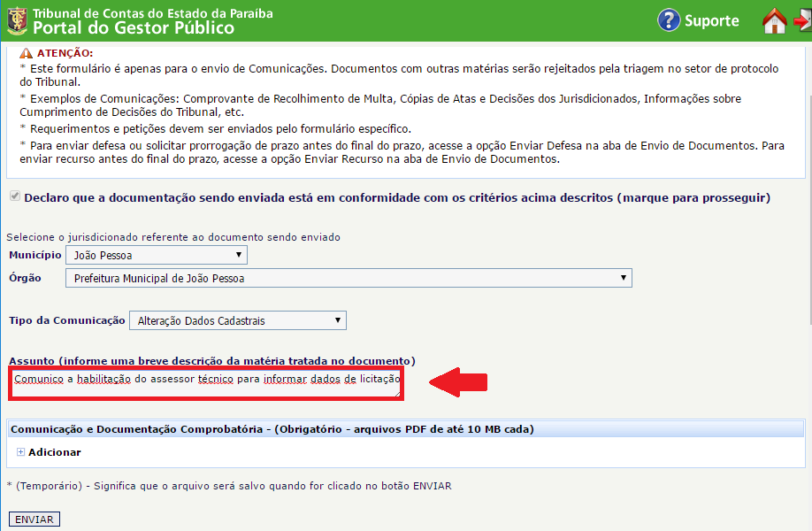Expand the Tipo da Comunicação dropdown
Screen dimensions: 812x531
(x=237, y=320)
